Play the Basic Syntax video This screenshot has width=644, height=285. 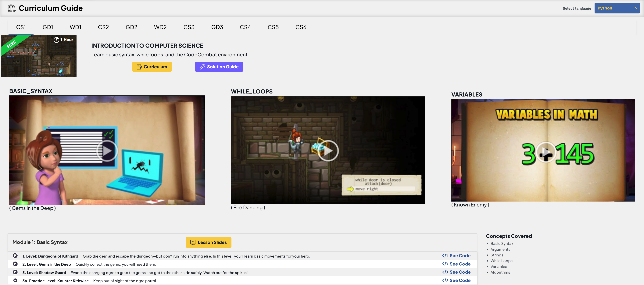(107, 151)
